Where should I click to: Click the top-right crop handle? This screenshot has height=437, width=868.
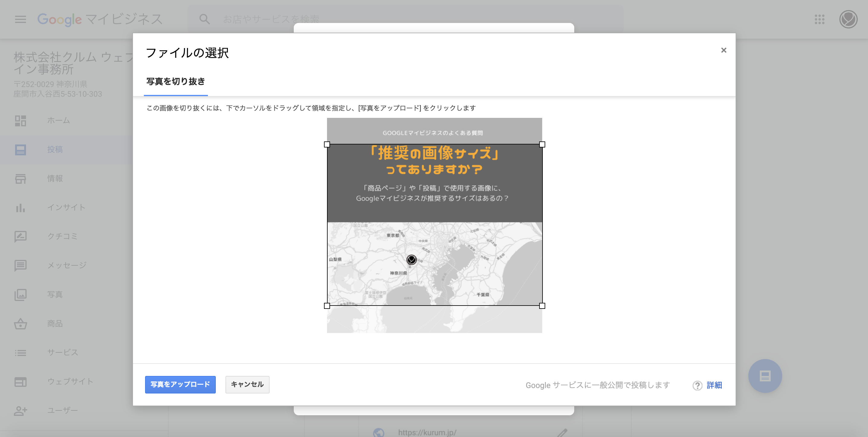pos(542,144)
